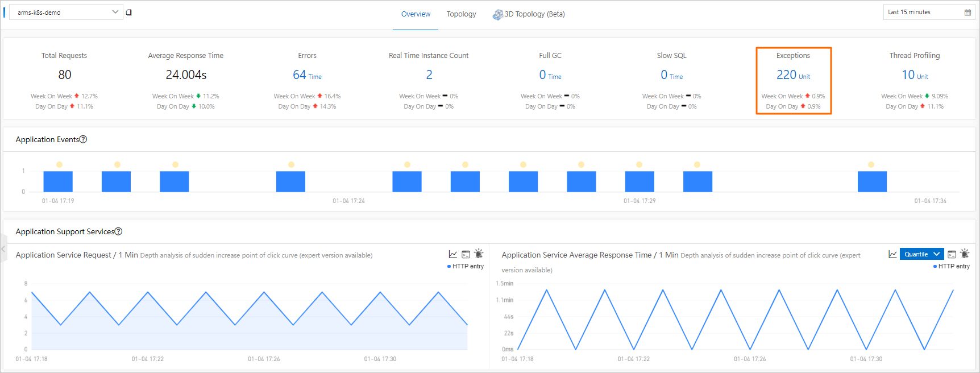Open Application Events help icon
980x373 pixels.
coord(83,139)
